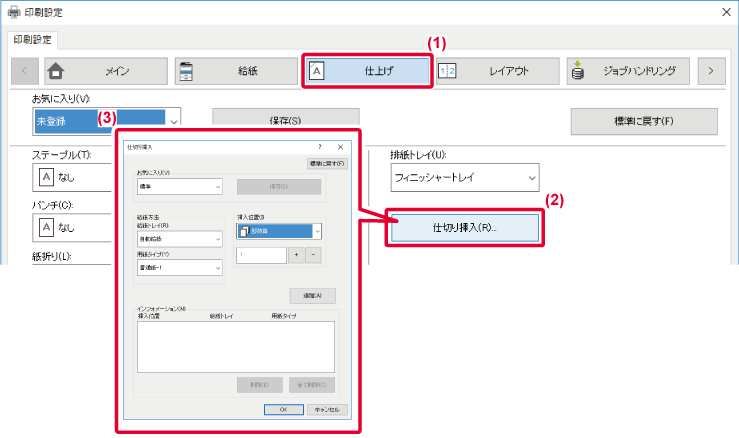Expand the 排紙トレイ output tray dropdown
739x438 pixels.
[464, 178]
